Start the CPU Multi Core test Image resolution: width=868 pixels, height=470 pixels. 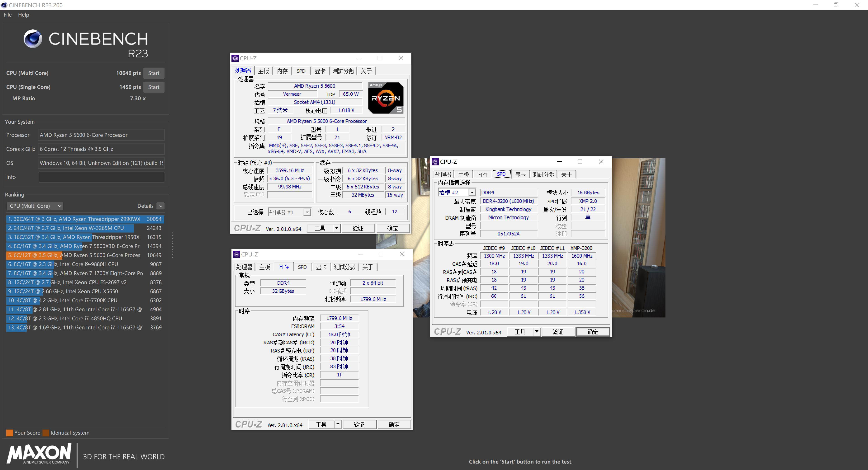[x=154, y=73]
